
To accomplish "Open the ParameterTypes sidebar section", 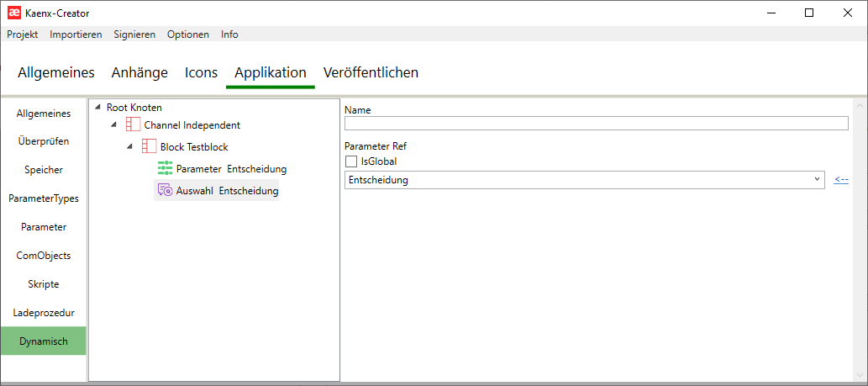I will pos(44,198).
